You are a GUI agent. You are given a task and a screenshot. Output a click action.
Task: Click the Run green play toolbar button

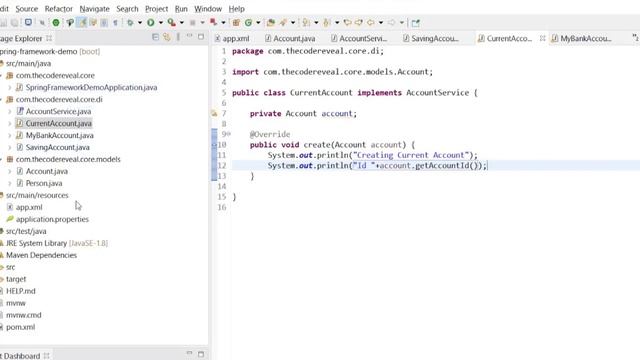click(151, 22)
